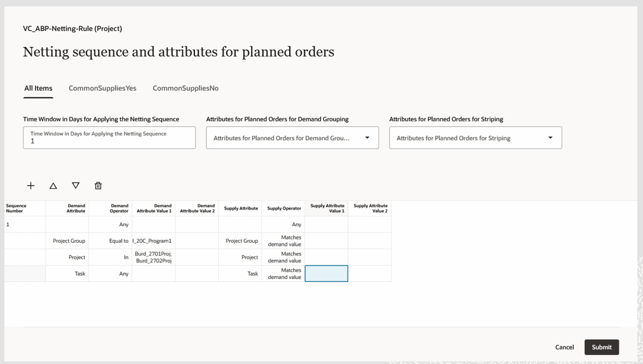Click the add row plus icon
This screenshot has height=364, width=643.
pos(30,185)
